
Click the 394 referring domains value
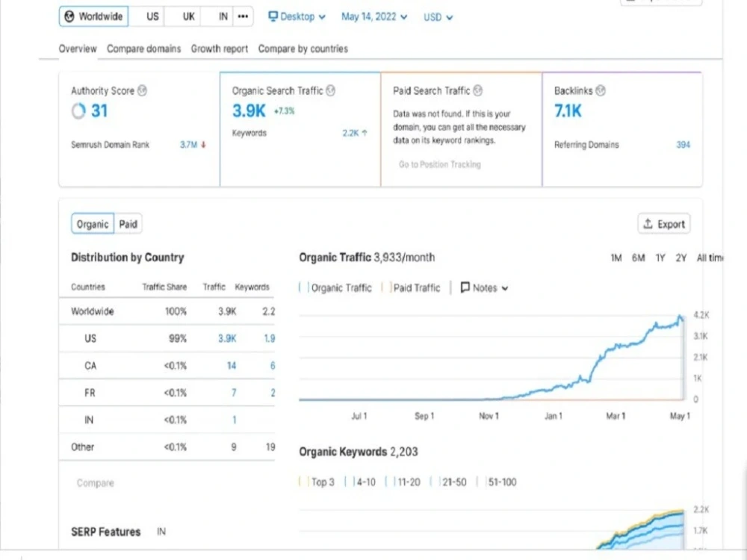[x=684, y=145]
